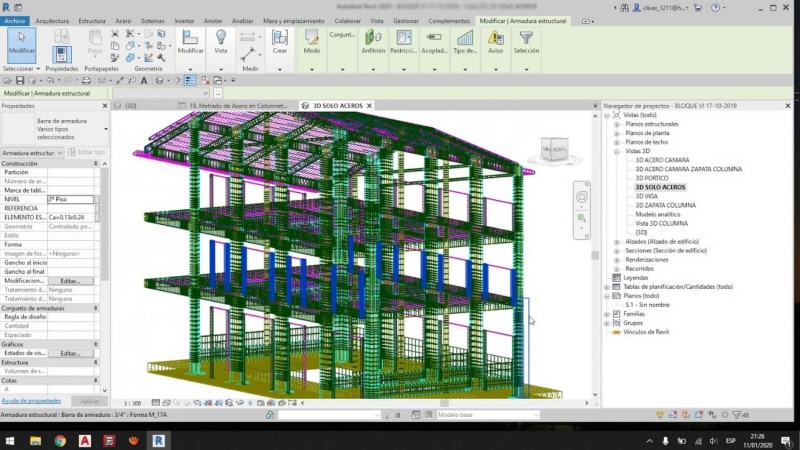
Task: Click the NIVEL value field 2º Piso
Action: (70, 199)
